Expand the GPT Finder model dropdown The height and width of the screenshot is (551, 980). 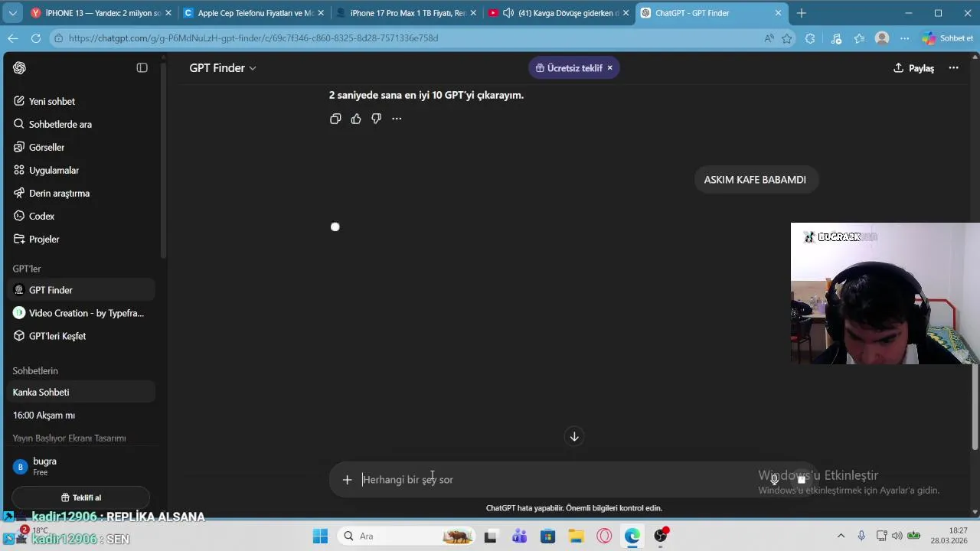click(x=223, y=68)
